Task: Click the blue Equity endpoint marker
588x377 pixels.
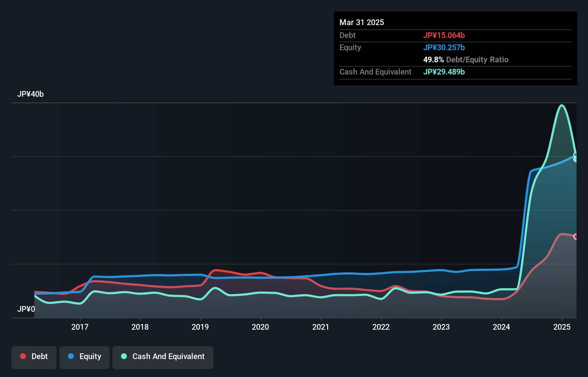Action: (x=576, y=155)
